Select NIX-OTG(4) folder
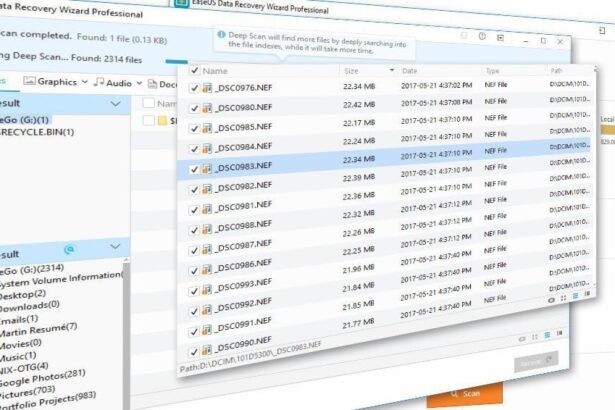This screenshot has width=615, height=410. 24,368
